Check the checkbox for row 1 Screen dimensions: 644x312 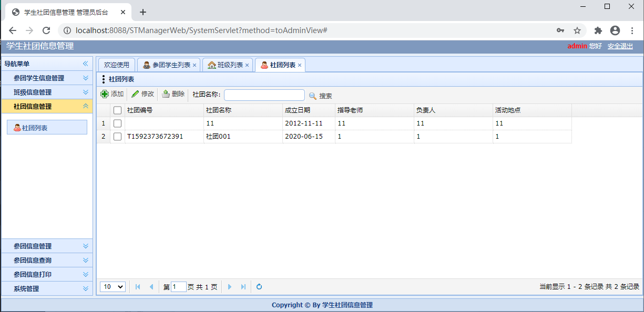click(x=118, y=123)
